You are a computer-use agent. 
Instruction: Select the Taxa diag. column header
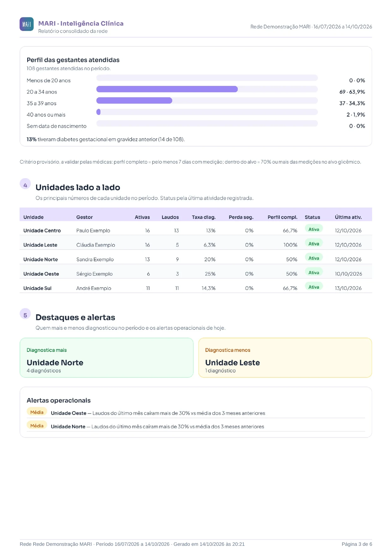(204, 217)
